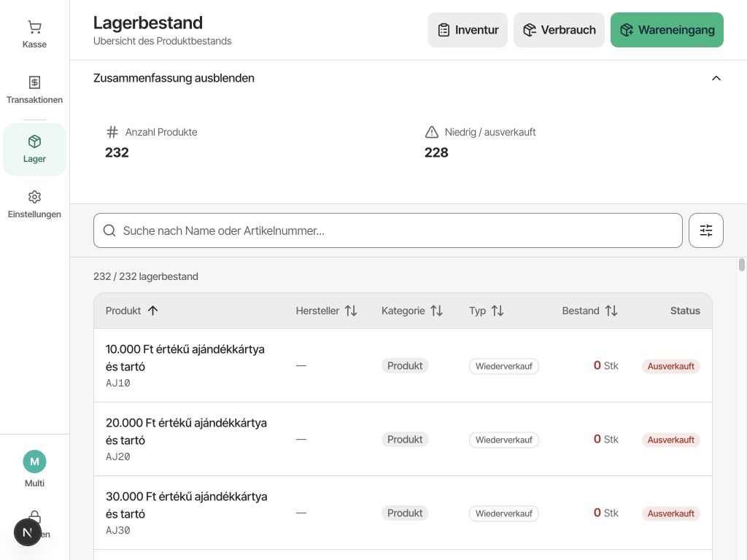Image resolution: width=747 pixels, height=560 pixels.
Task: Click the Anzahl Produkte value 232
Action: [117, 152]
